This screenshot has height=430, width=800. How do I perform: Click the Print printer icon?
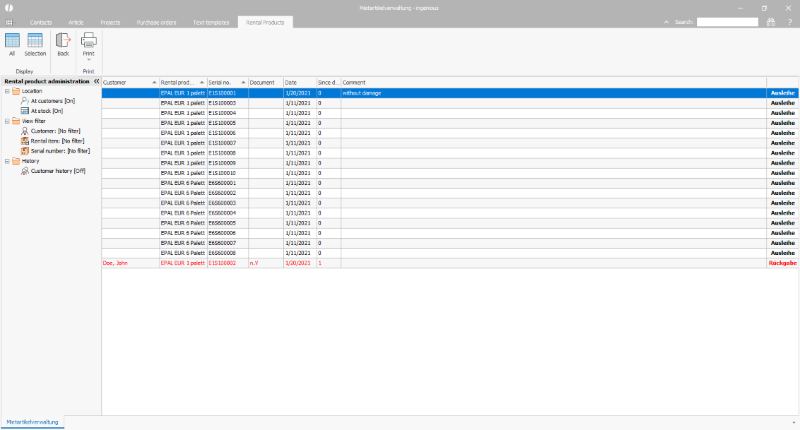tap(88, 41)
